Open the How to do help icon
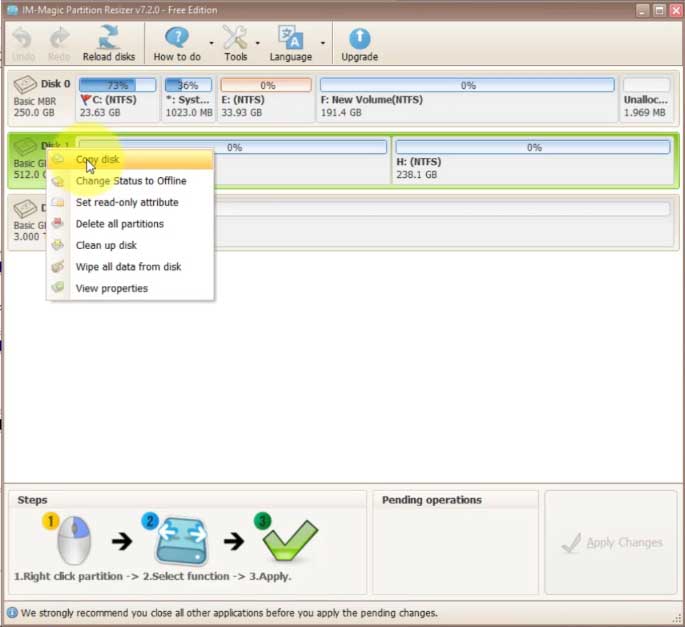Screen dimensions: 685x627 coord(177,38)
